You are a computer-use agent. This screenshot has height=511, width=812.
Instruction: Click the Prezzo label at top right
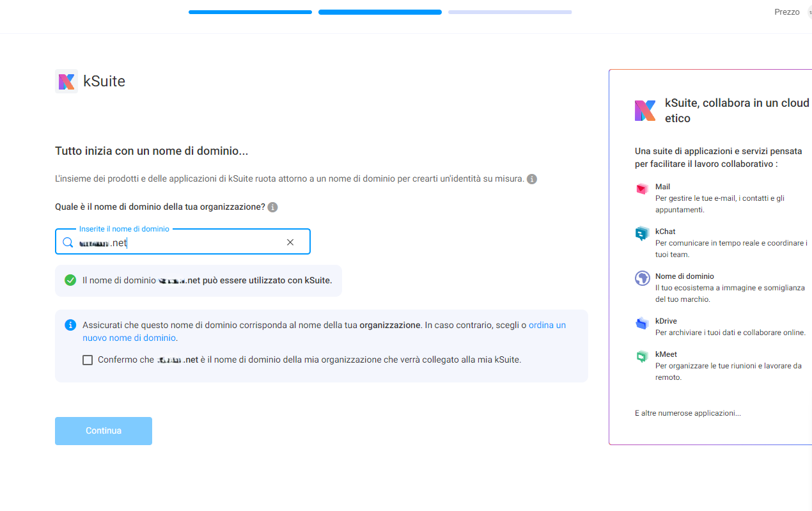coord(787,12)
